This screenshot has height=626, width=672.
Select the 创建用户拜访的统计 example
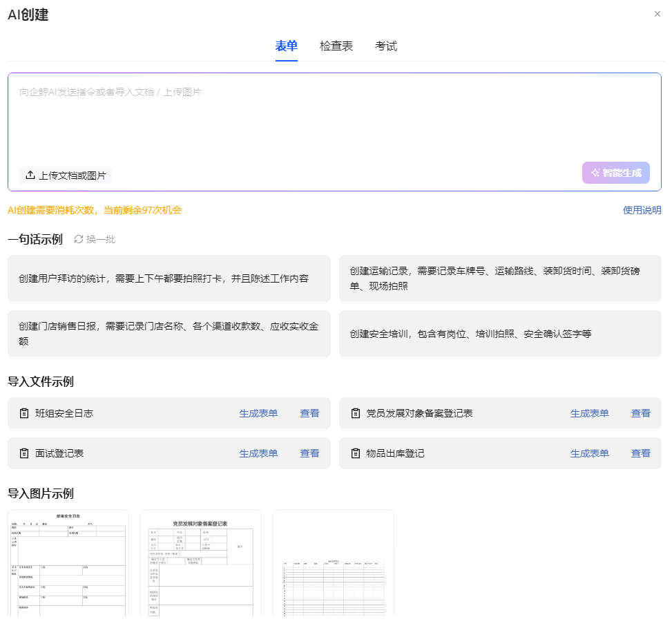(169, 278)
